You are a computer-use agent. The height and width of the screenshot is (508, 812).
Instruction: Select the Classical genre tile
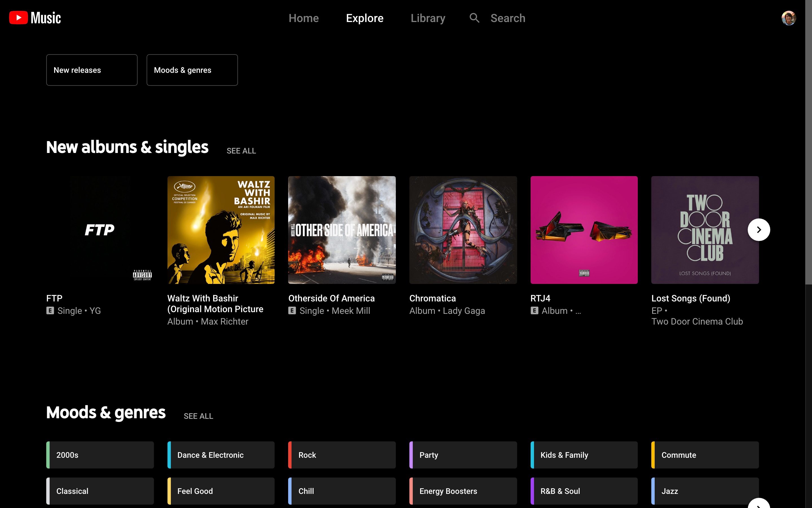tap(100, 491)
